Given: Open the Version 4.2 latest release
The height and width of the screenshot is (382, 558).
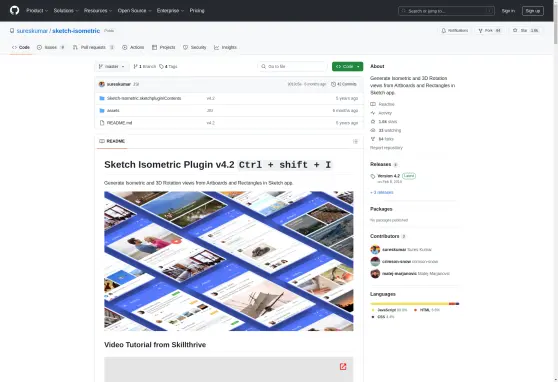Looking at the screenshot, I should pyautogui.click(x=388, y=176).
